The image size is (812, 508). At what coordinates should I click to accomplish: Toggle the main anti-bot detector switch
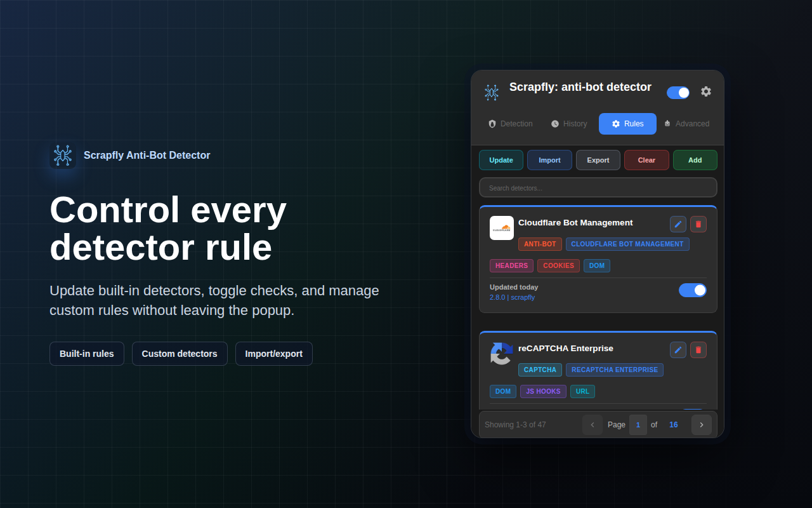(x=678, y=93)
